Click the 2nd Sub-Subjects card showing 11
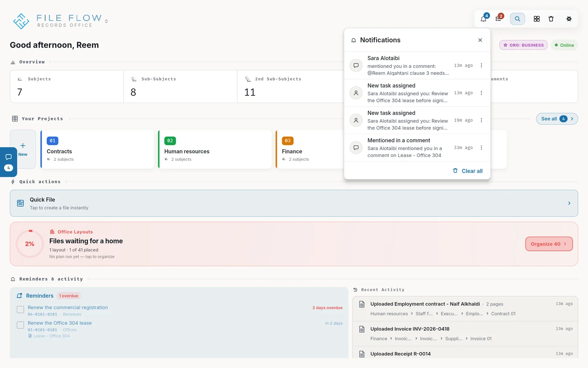This screenshot has height=368, width=588. tap(291, 86)
